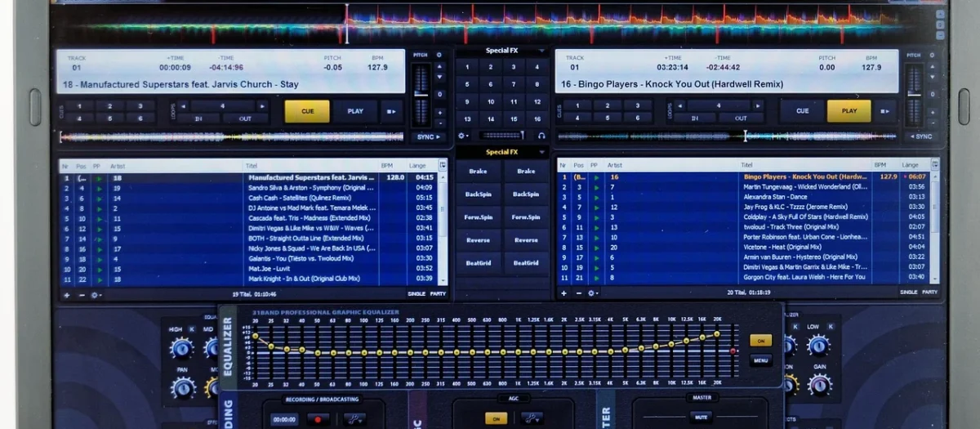Remove a track with minus icon in left playlist

[81, 293]
